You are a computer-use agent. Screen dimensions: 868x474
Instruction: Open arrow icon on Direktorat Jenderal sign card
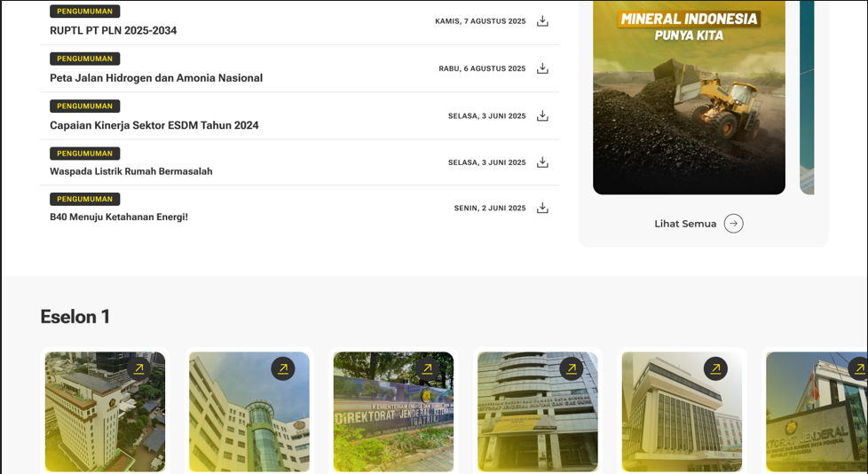tap(427, 368)
